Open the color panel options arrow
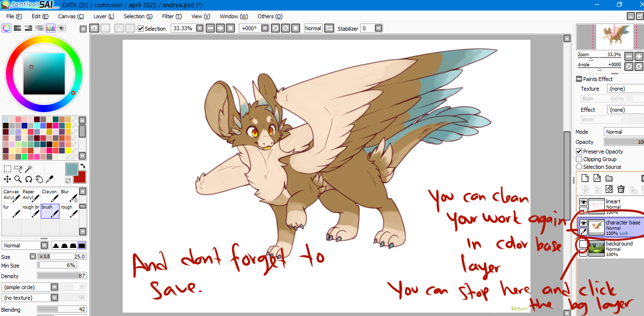 [83, 29]
